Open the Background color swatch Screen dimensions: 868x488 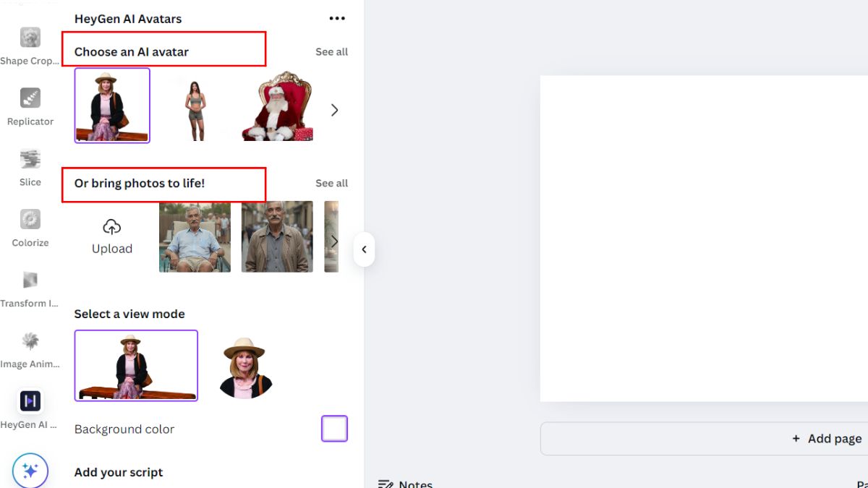point(334,428)
